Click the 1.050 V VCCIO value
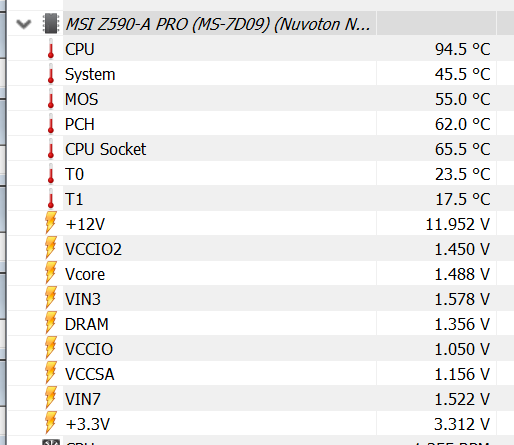 (x=462, y=349)
